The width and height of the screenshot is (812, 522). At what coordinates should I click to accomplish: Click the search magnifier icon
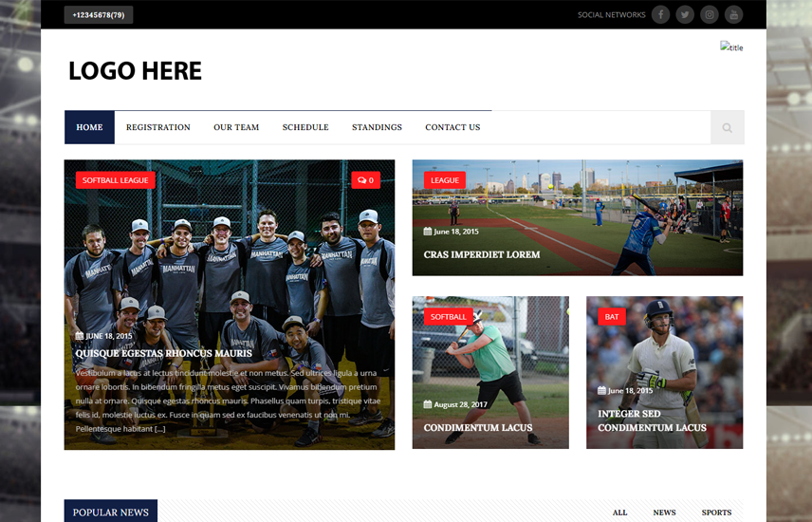pyautogui.click(x=727, y=127)
